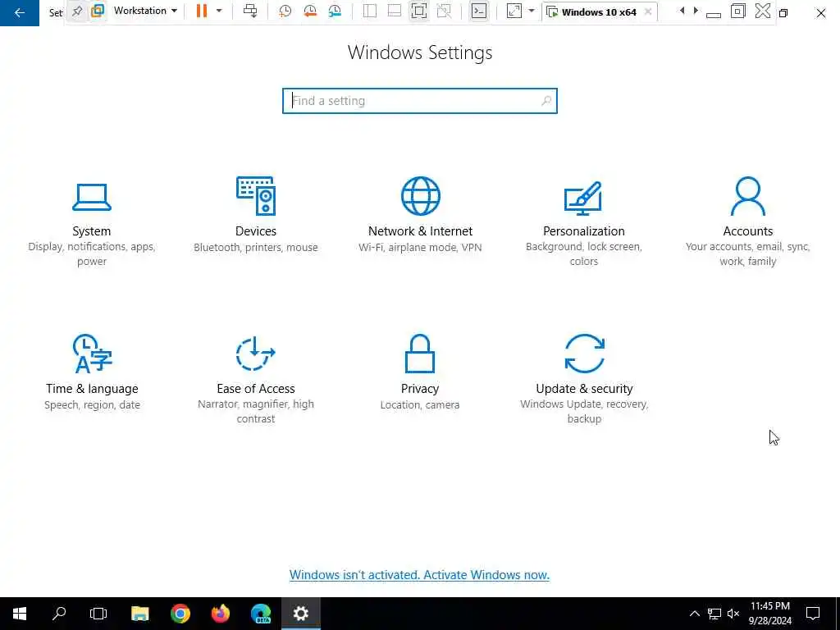The width and height of the screenshot is (840, 630).
Task: Pause the virtual machine
Action: [x=202, y=11]
